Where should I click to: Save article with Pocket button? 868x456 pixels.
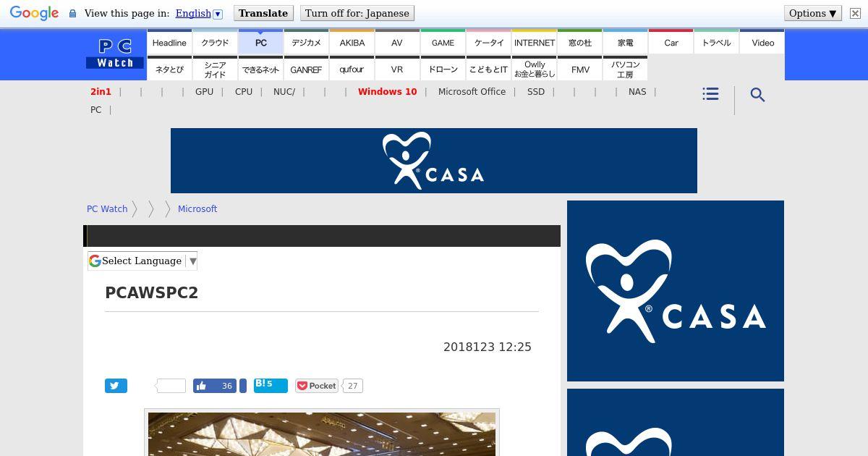pos(317,386)
